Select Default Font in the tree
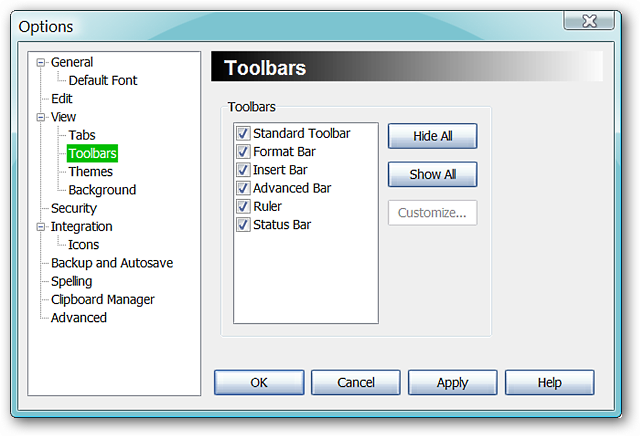This screenshot has width=640, height=436. coord(103,80)
